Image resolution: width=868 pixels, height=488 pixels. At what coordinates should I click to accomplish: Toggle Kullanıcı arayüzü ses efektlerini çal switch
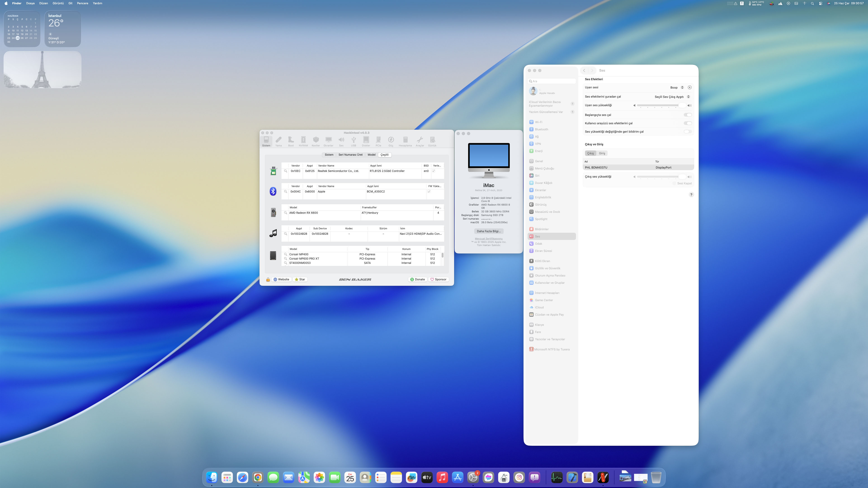point(687,123)
